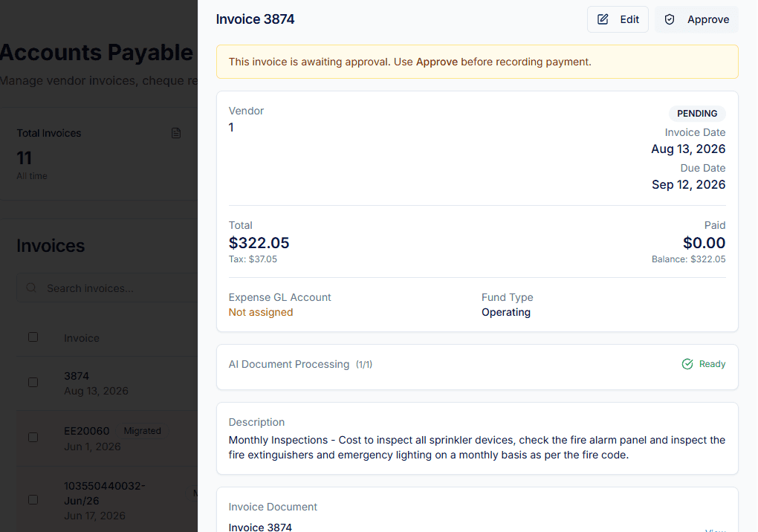Click the Not assigned GL account text
Viewport: 758px width, 532px height.
tap(261, 312)
